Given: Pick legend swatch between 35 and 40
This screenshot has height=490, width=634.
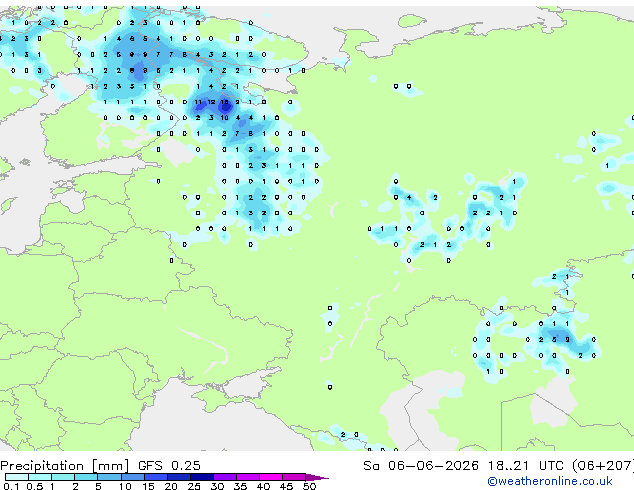Looking at the screenshot, I should 247,477.
